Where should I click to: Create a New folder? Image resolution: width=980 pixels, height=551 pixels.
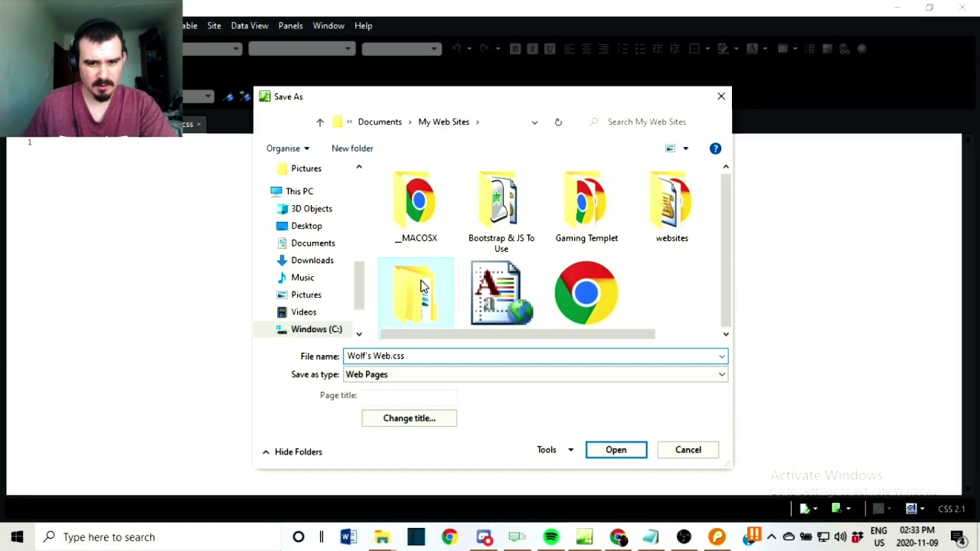click(352, 148)
